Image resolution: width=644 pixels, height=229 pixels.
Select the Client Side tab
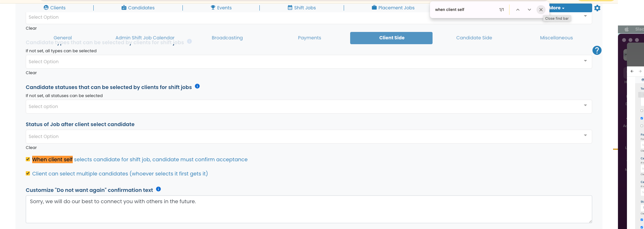pyautogui.click(x=391, y=38)
